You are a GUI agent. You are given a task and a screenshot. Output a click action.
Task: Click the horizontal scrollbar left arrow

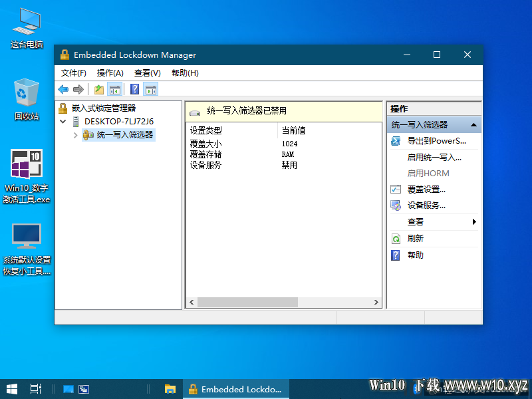pyautogui.click(x=192, y=302)
